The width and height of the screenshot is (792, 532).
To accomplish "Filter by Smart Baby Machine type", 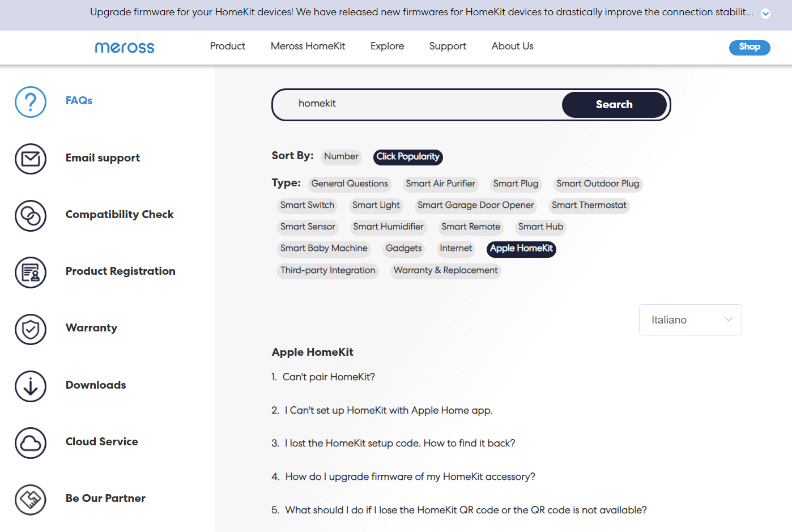I will 324,249.
